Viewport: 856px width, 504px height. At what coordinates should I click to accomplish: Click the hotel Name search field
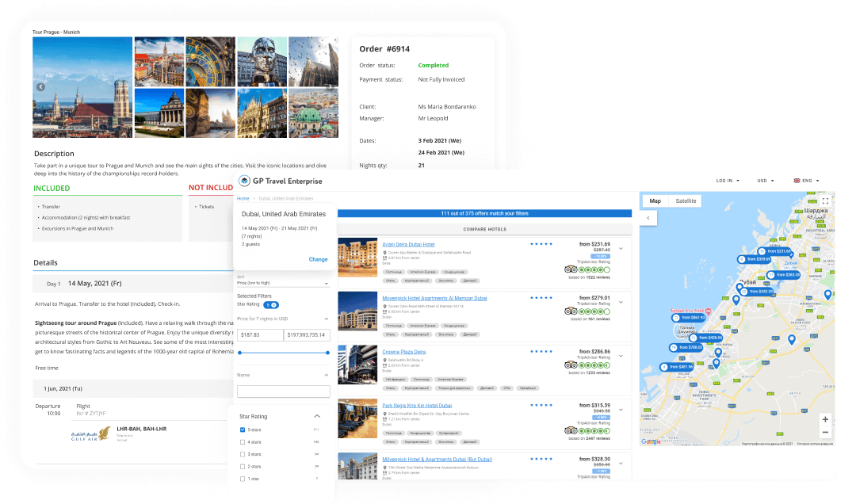tap(283, 391)
